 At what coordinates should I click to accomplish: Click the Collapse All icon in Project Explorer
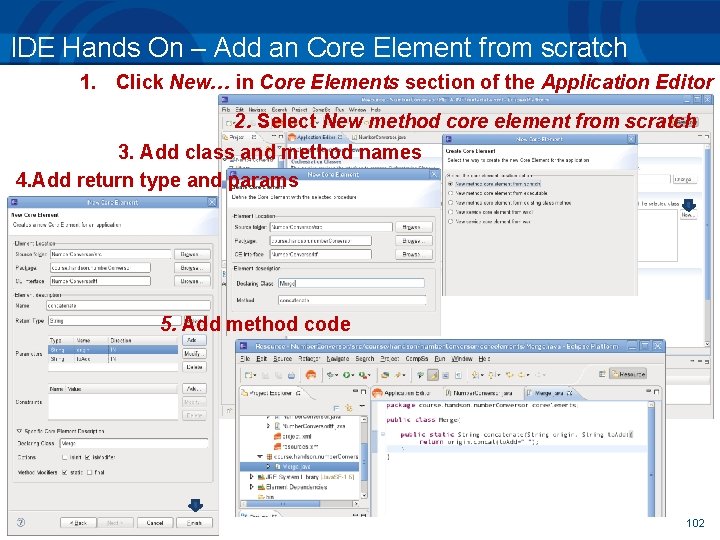click(336, 408)
